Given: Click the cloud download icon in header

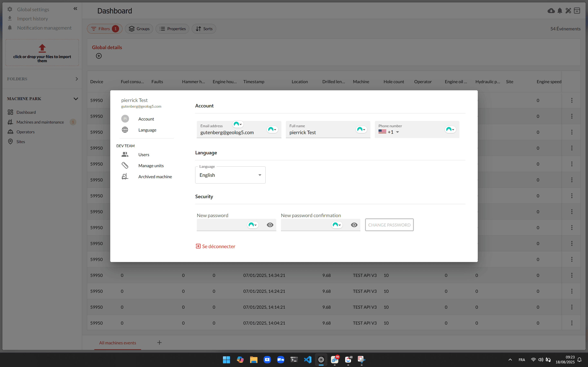Looking at the screenshot, I should [x=551, y=11].
